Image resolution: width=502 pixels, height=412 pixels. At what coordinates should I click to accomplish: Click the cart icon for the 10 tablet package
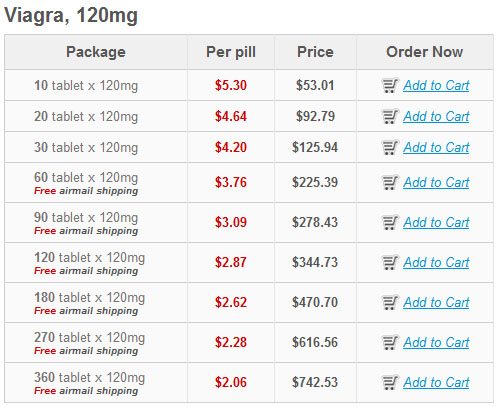click(x=390, y=85)
